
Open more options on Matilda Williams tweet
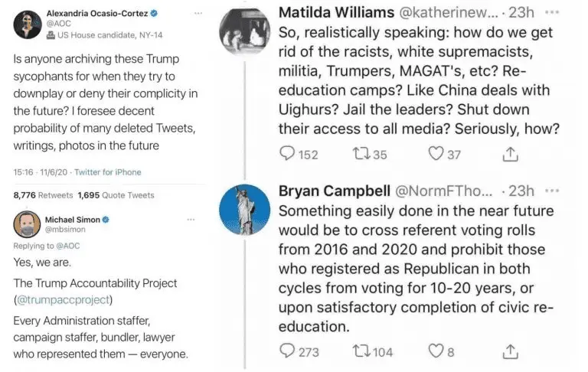(x=550, y=13)
